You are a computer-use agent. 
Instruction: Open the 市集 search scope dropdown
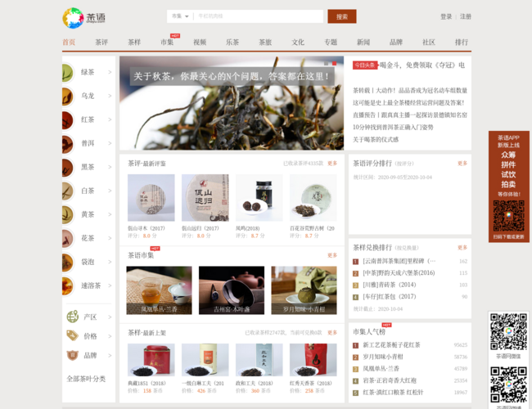(180, 16)
